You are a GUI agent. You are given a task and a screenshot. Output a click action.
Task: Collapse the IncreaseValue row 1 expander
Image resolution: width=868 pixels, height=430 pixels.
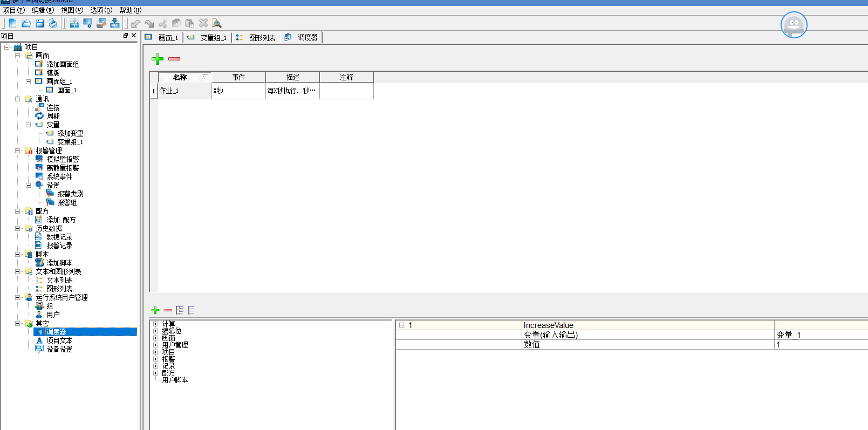(401, 325)
